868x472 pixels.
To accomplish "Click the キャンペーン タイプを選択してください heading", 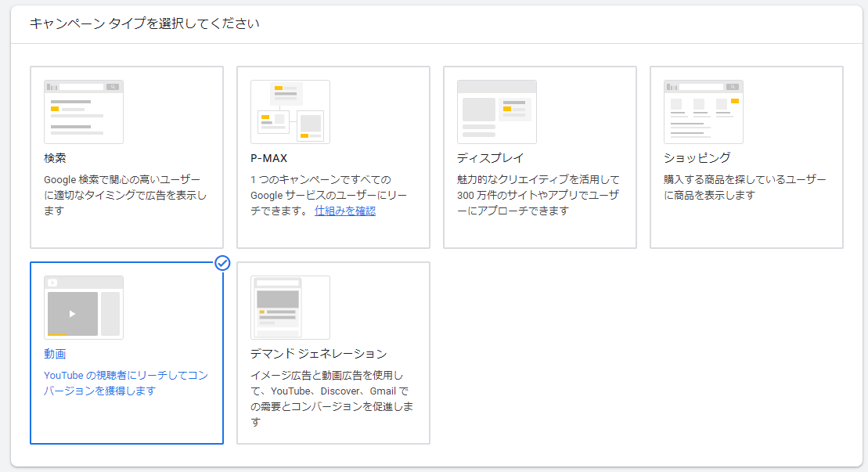I will pos(145,23).
